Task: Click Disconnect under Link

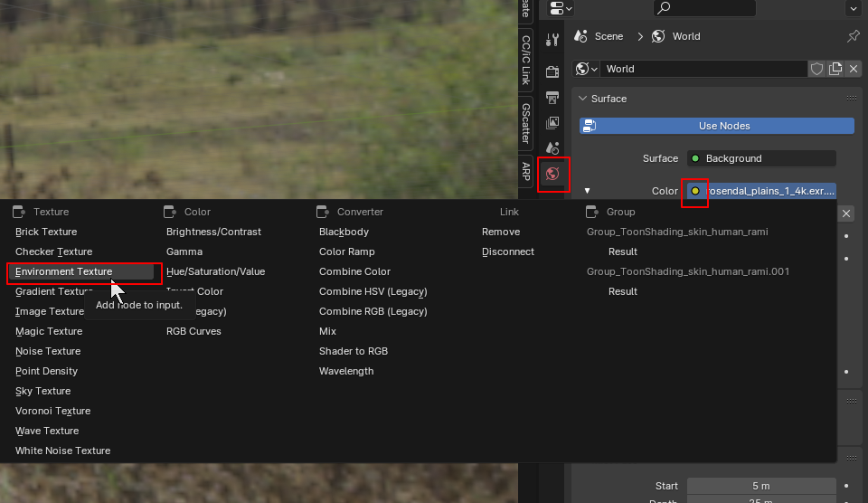Action: pos(507,251)
